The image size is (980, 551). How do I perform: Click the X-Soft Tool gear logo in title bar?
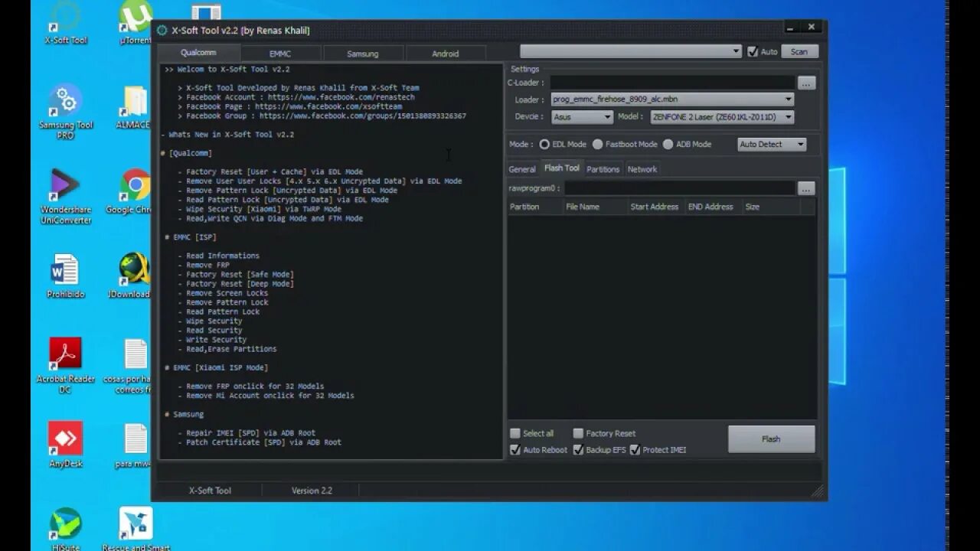[x=162, y=31]
